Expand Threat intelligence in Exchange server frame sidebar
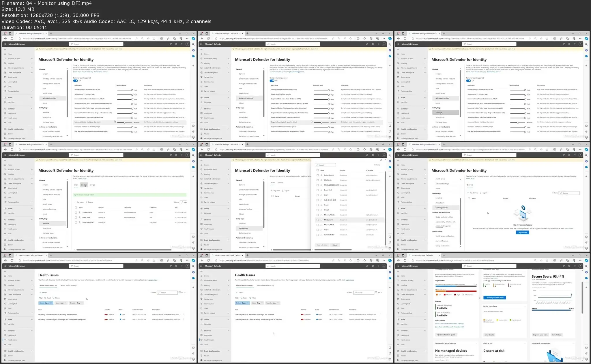This screenshot has height=364, width=591. click(x=425, y=184)
